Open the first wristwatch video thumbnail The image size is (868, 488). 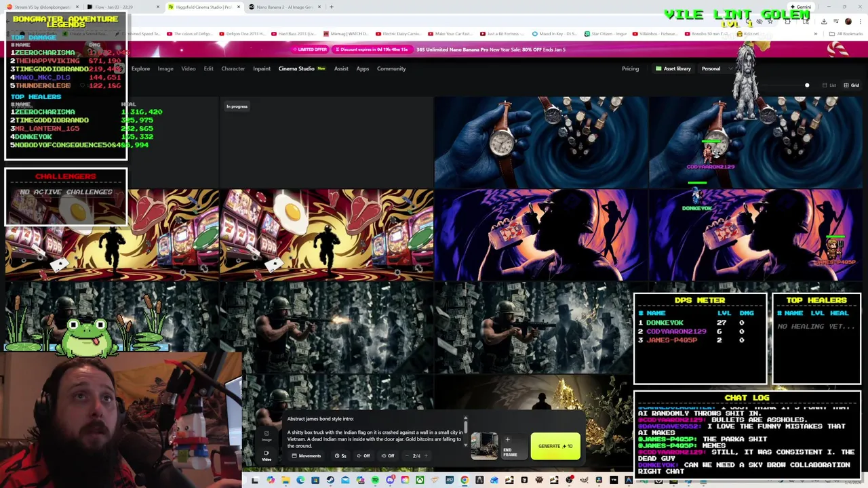[x=540, y=142]
